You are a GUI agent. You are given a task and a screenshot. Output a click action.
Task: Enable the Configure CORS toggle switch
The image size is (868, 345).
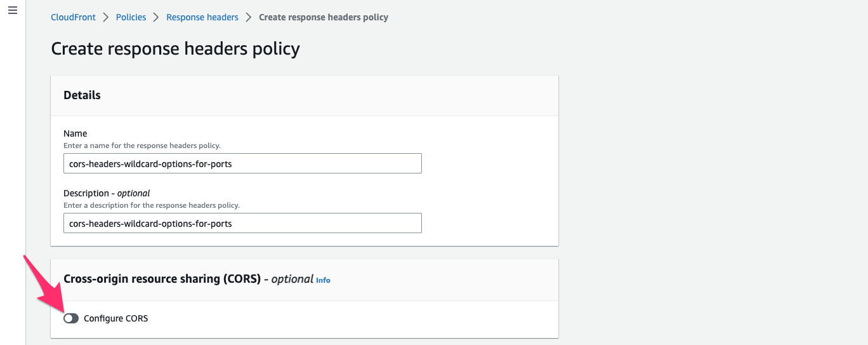71,318
